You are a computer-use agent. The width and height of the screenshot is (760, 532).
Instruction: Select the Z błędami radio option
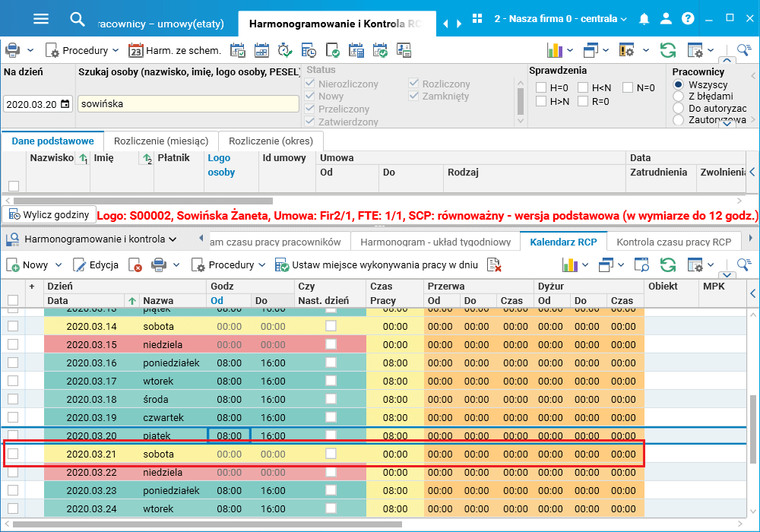click(x=678, y=97)
